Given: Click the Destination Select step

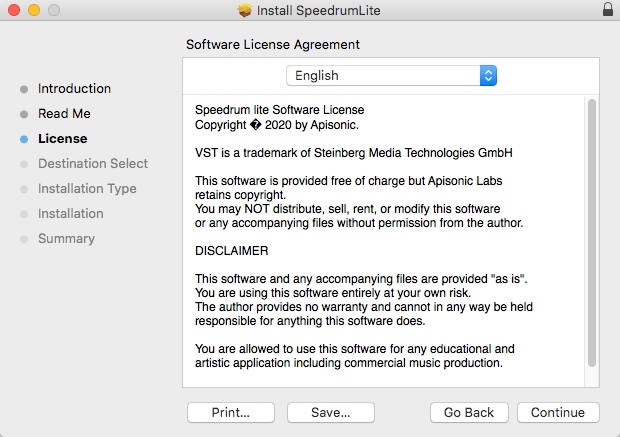Looking at the screenshot, I should point(92,163).
